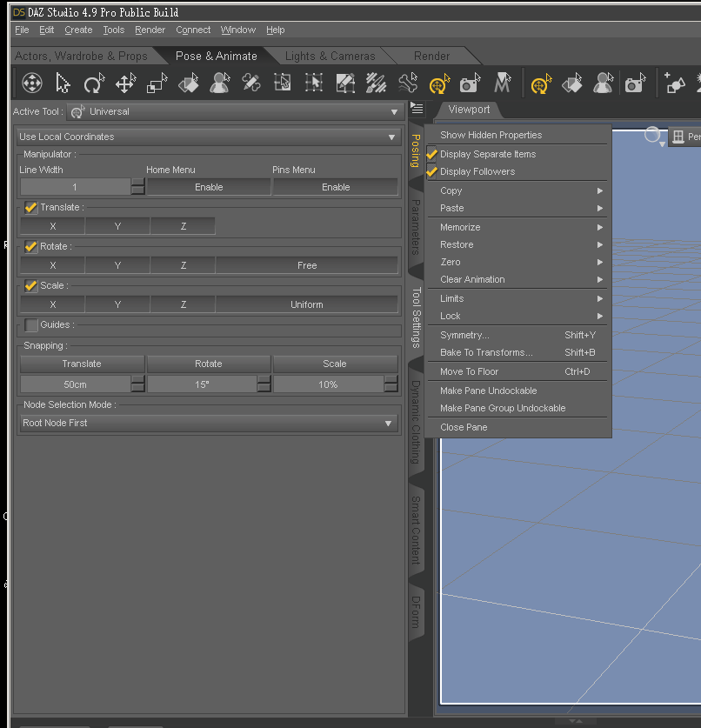Screen dimensions: 701x728
Task: Select the Scale tool icon
Action: tap(157, 83)
